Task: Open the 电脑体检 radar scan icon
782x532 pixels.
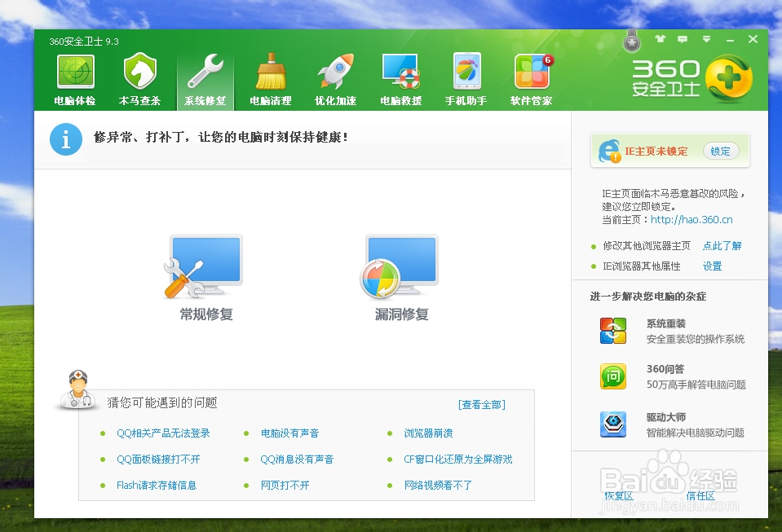Action: pyautogui.click(x=75, y=73)
